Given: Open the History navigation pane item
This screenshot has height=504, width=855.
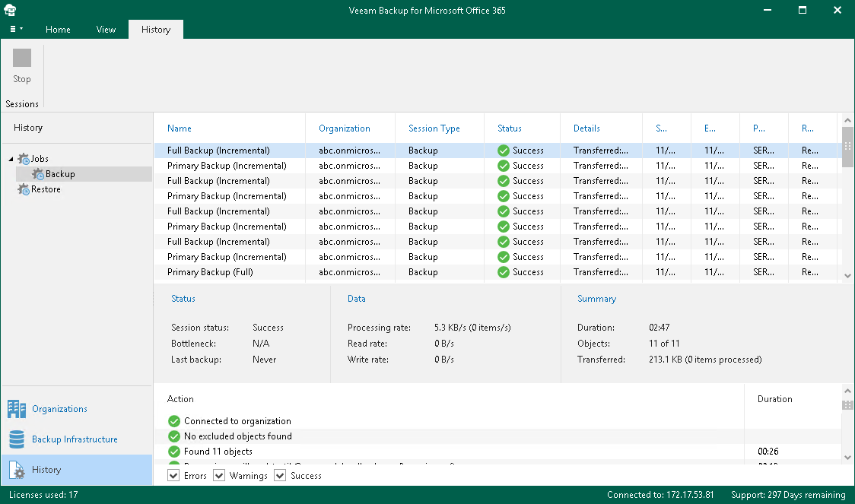Looking at the screenshot, I should tap(77, 470).
